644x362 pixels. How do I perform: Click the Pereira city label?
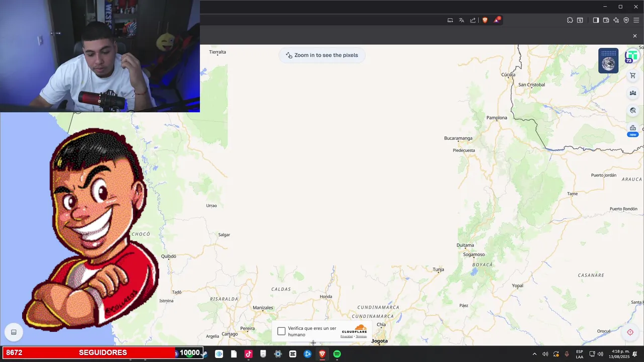click(248, 328)
